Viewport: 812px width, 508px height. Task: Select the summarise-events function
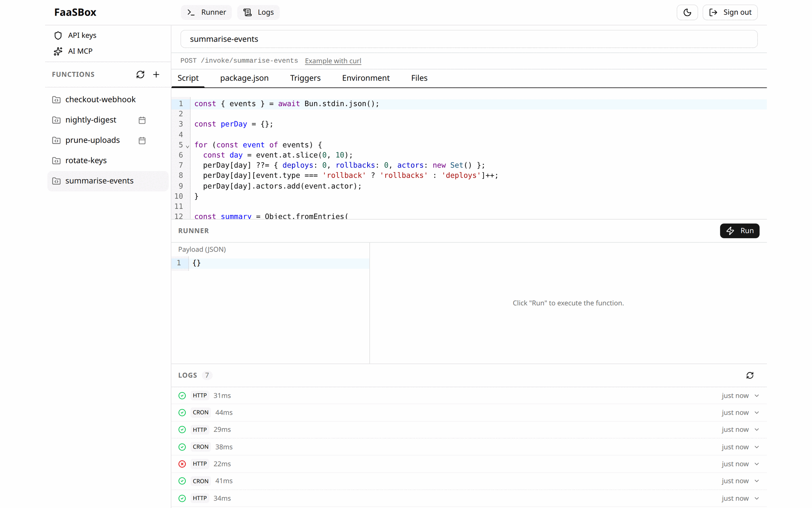[108, 181]
